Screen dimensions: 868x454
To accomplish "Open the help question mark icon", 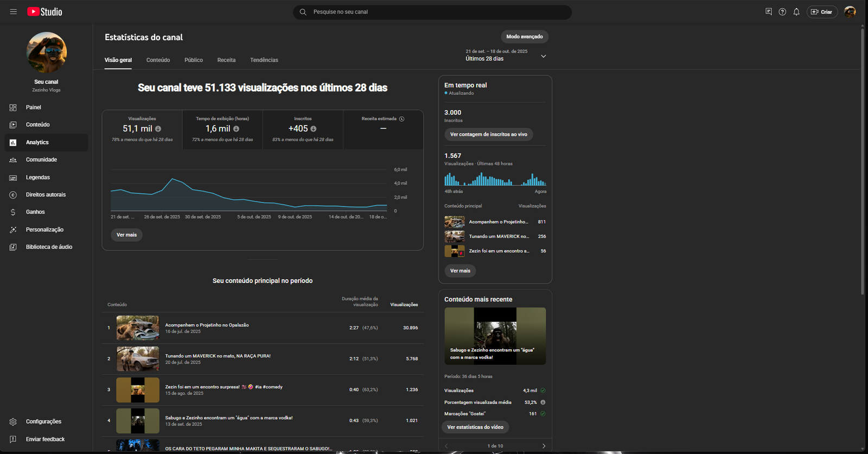I will 782,12.
